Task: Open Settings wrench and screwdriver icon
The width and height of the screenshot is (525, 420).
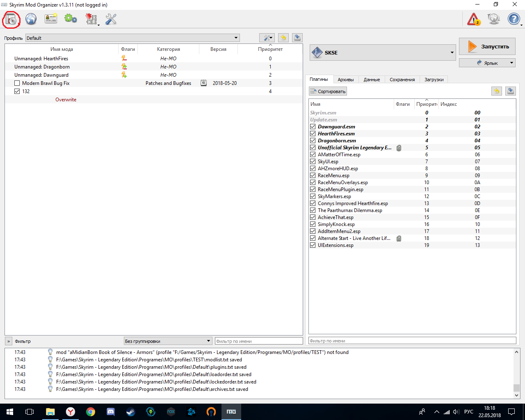Action: tap(111, 19)
